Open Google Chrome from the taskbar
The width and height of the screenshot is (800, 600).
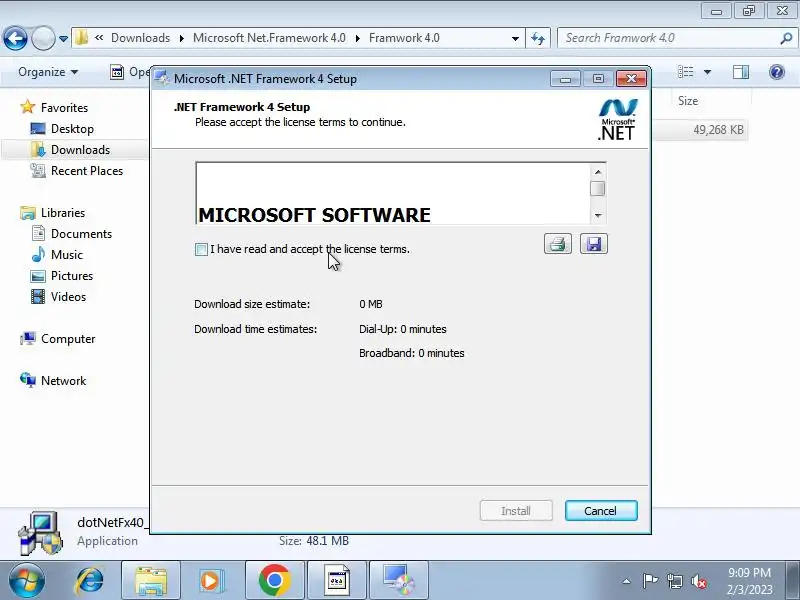pyautogui.click(x=274, y=580)
